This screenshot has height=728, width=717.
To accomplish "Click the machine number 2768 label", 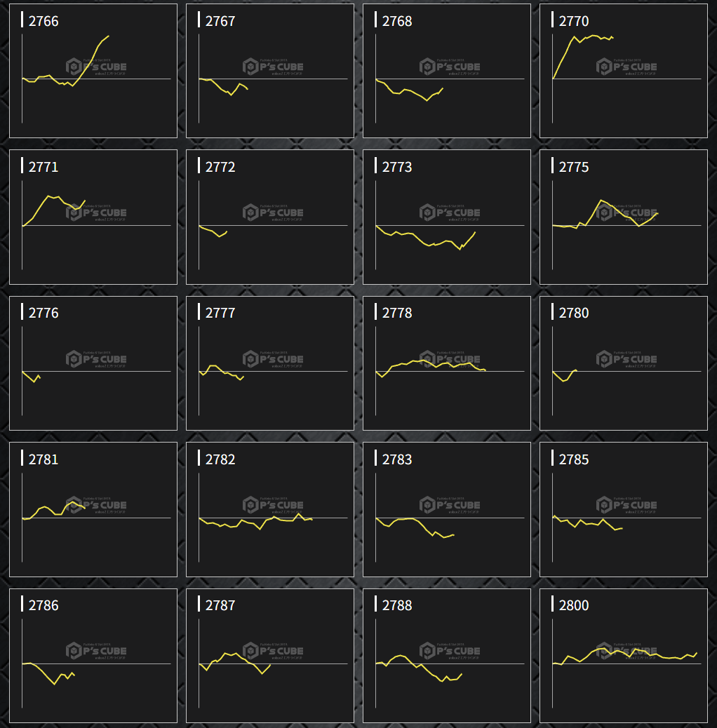I will [x=397, y=21].
